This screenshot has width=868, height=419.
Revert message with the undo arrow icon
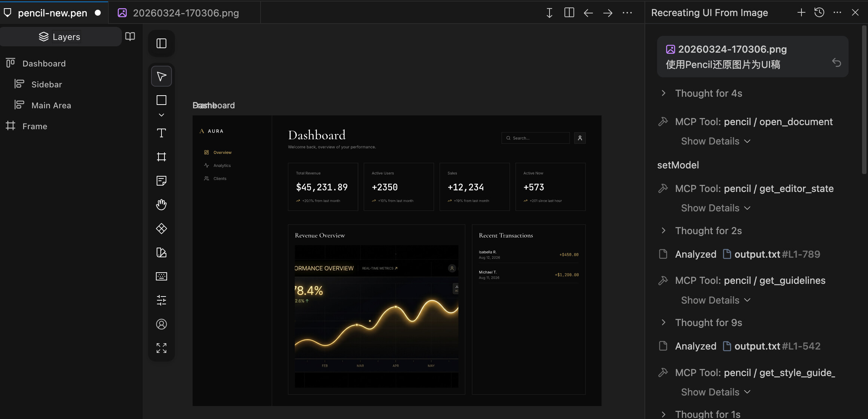pos(837,63)
